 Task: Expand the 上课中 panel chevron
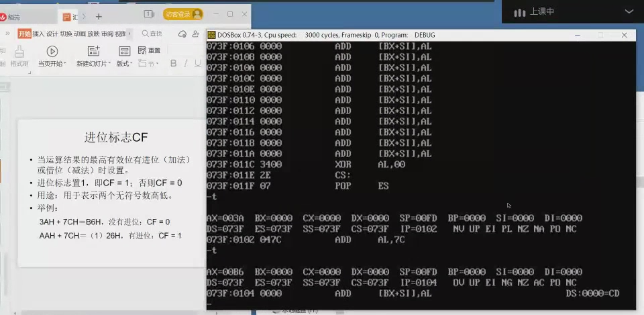point(629,11)
